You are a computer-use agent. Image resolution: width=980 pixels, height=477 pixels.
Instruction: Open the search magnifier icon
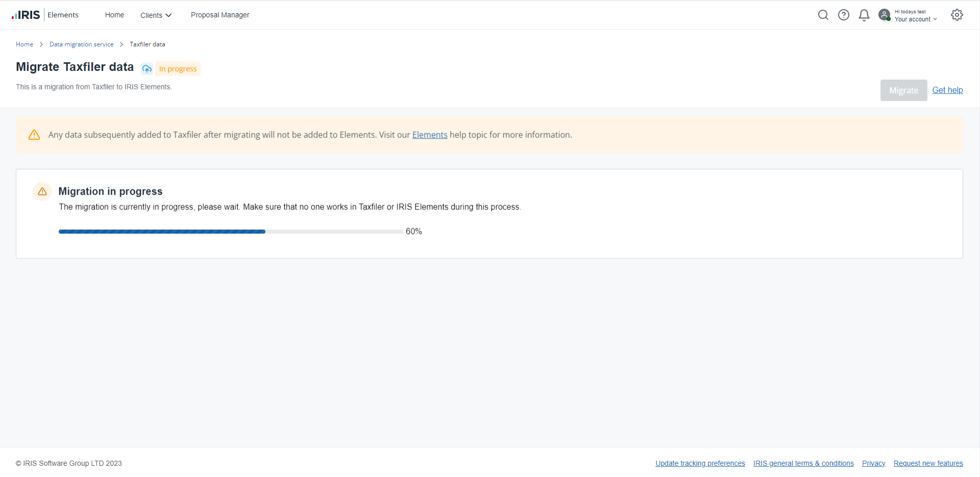(823, 15)
